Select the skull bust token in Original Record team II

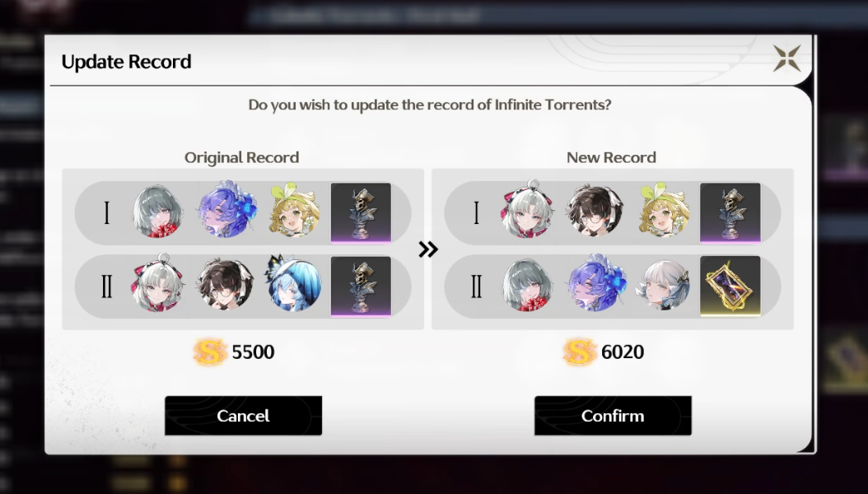pyautogui.click(x=361, y=287)
